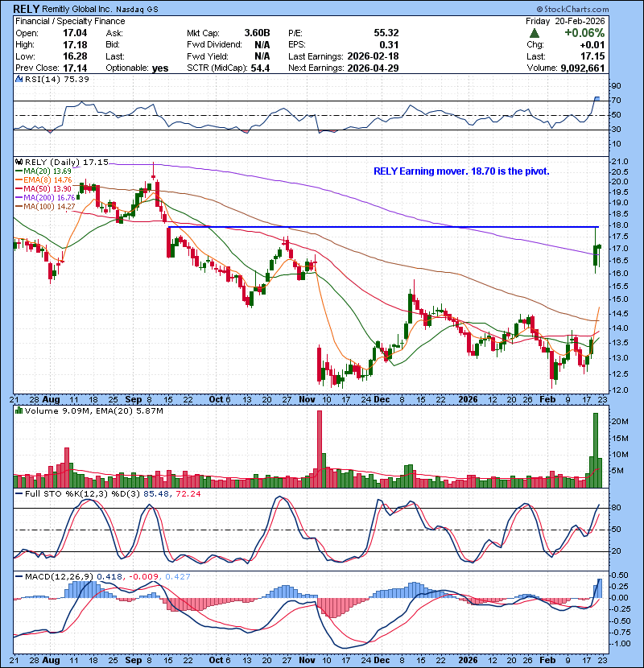644x668 pixels.
Task: Click the volume bars icon beside Volume 9.09M
Action: click(x=19, y=410)
